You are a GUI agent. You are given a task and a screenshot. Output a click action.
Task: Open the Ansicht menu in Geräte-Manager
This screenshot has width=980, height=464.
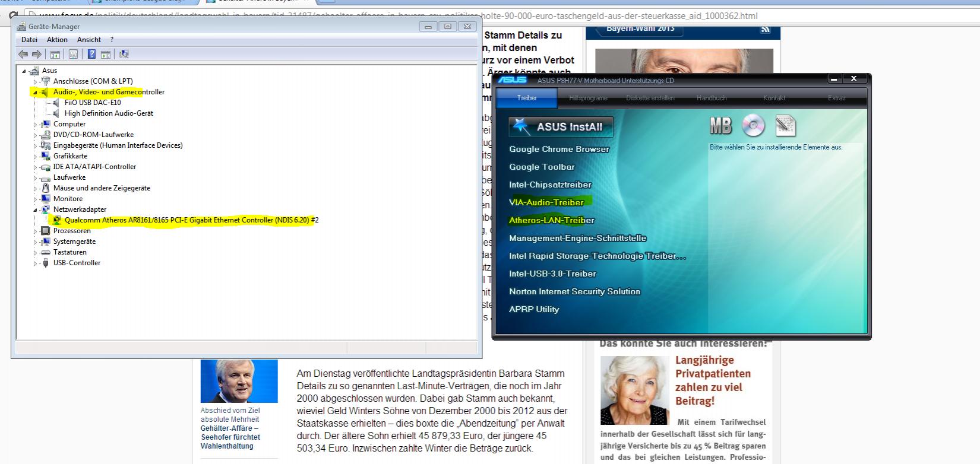point(89,40)
